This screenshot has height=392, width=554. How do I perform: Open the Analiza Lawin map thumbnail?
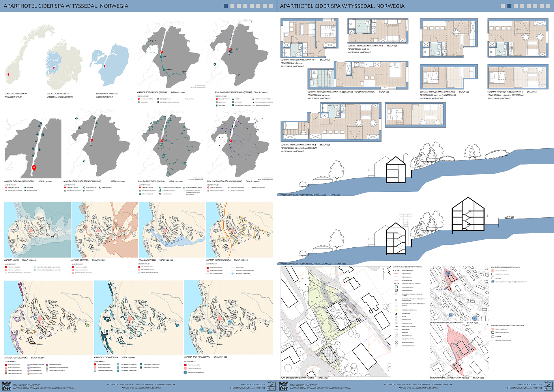[38, 229]
